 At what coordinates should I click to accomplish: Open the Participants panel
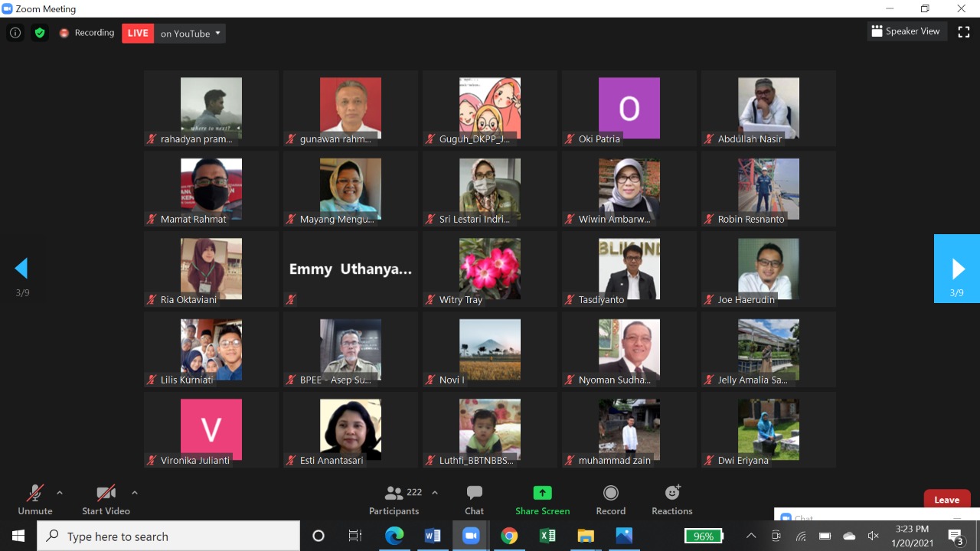click(x=394, y=500)
